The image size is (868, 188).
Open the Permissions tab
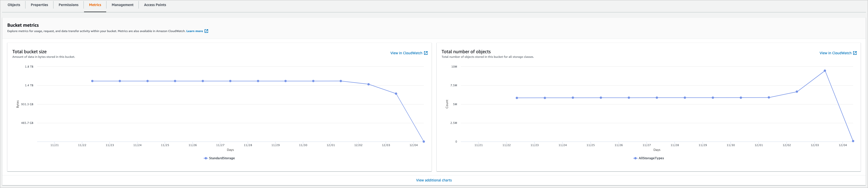coord(68,5)
